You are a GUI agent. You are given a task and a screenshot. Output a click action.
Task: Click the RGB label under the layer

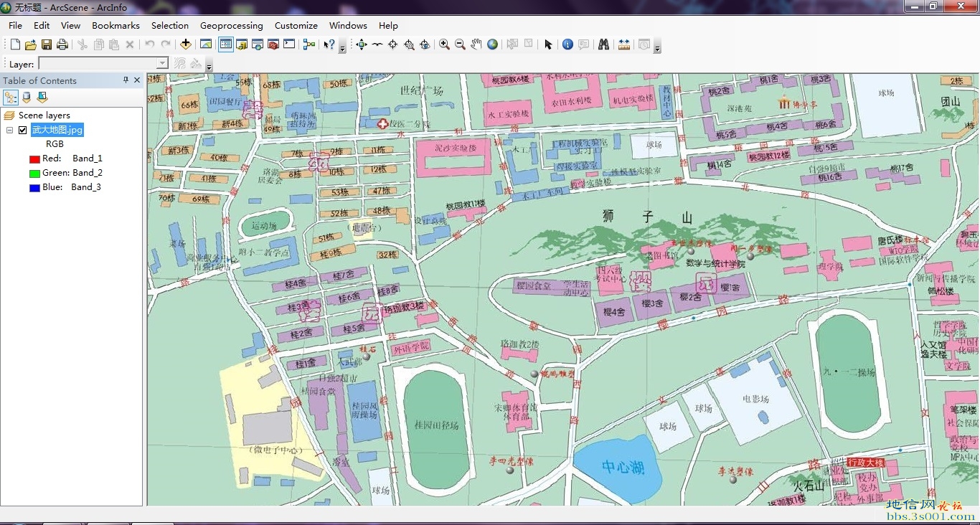tap(55, 144)
